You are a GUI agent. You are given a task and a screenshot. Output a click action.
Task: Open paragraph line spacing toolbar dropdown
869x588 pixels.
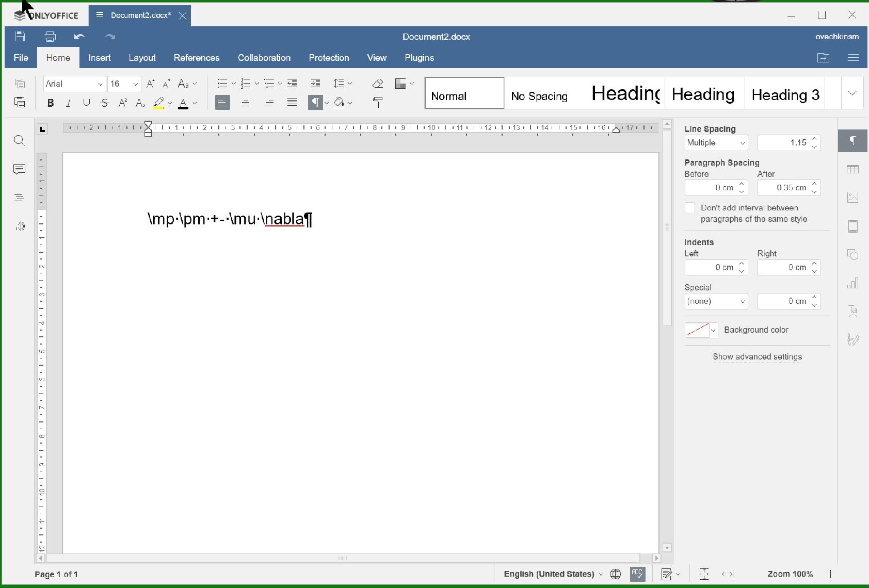click(343, 84)
